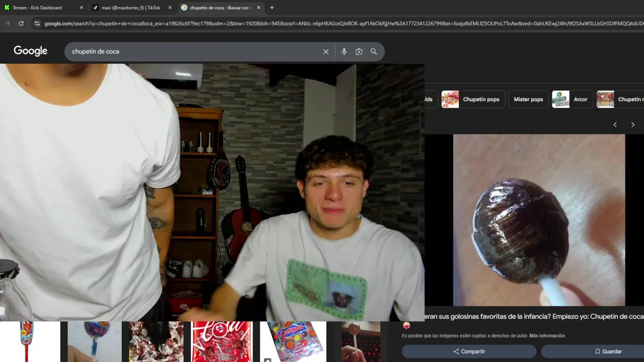Open the red lollipop bag thumbnail
644x362 pixels.
point(222,341)
